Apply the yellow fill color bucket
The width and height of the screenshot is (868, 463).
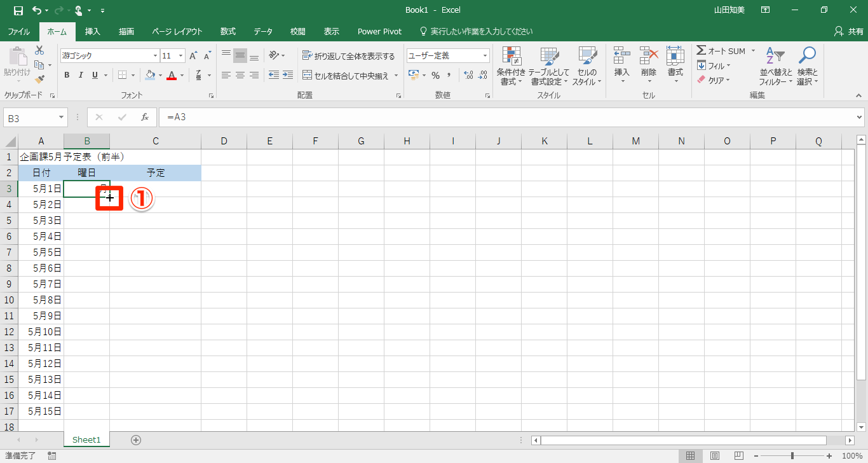[150, 75]
